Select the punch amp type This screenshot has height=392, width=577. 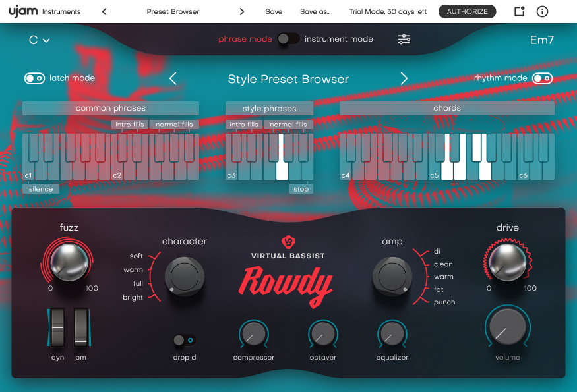click(x=444, y=302)
